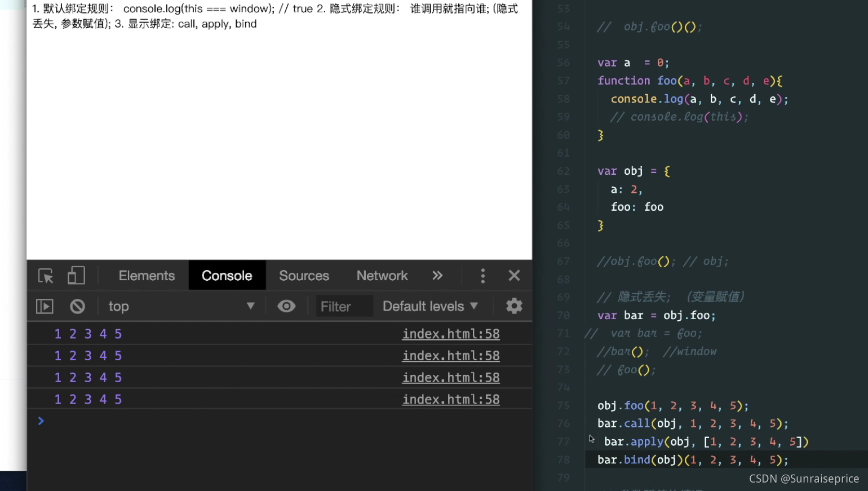Switch to the Network tab
This screenshot has height=491, width=868.
pyautogui.click(x=382, y=276)
